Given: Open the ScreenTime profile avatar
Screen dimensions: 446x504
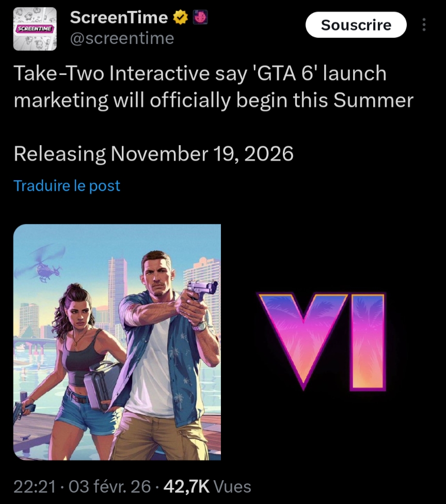Looking at the screenshot, I should tap(35, 29).
